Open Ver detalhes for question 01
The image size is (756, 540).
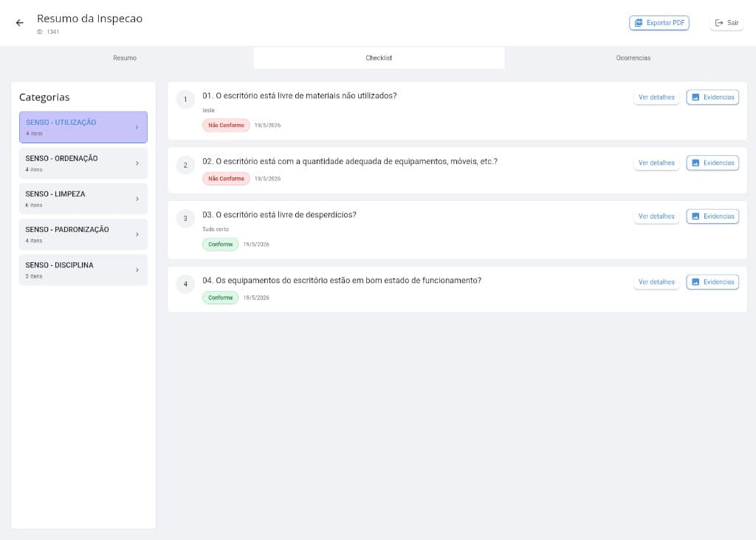[x=656, y=97]
